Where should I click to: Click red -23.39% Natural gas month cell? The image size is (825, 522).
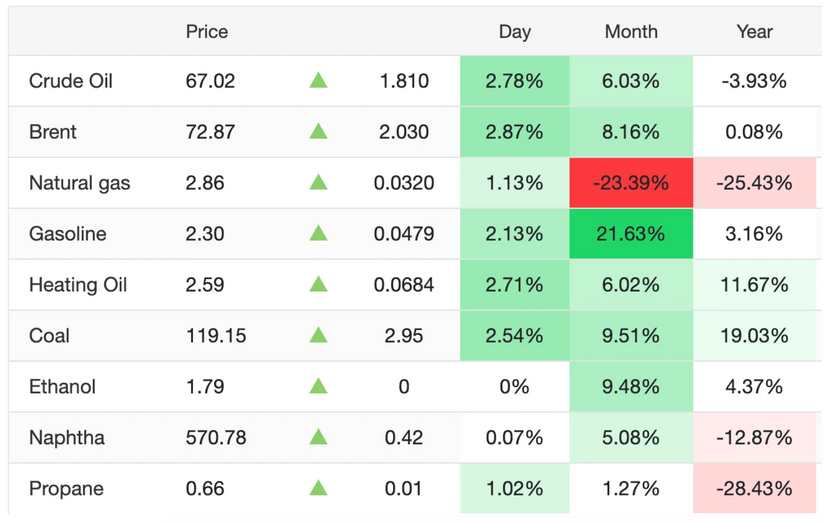point(631,183)
